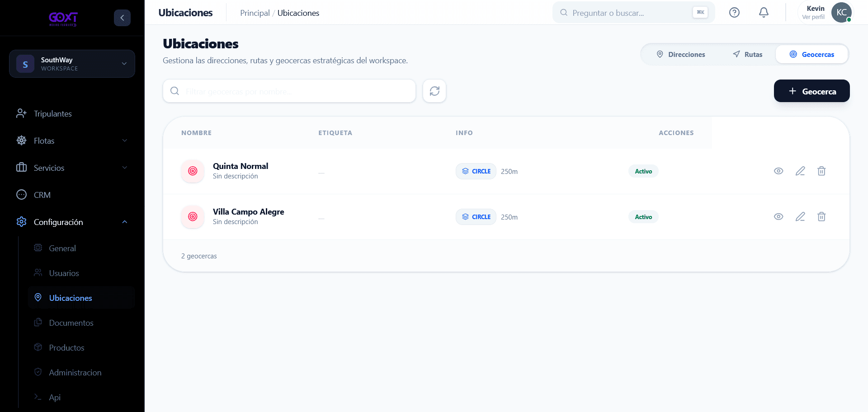Click CIRCLE badge for Villa Campo Alegre

[x=476, y=217]
